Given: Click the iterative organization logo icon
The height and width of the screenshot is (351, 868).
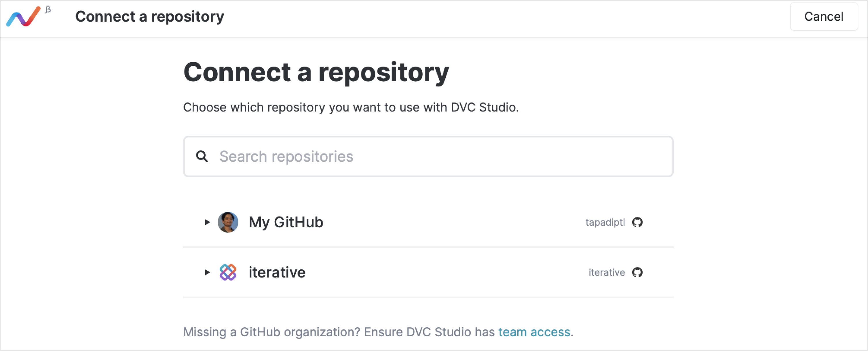Looking at the screenshot, I should (x=228, y=272).
